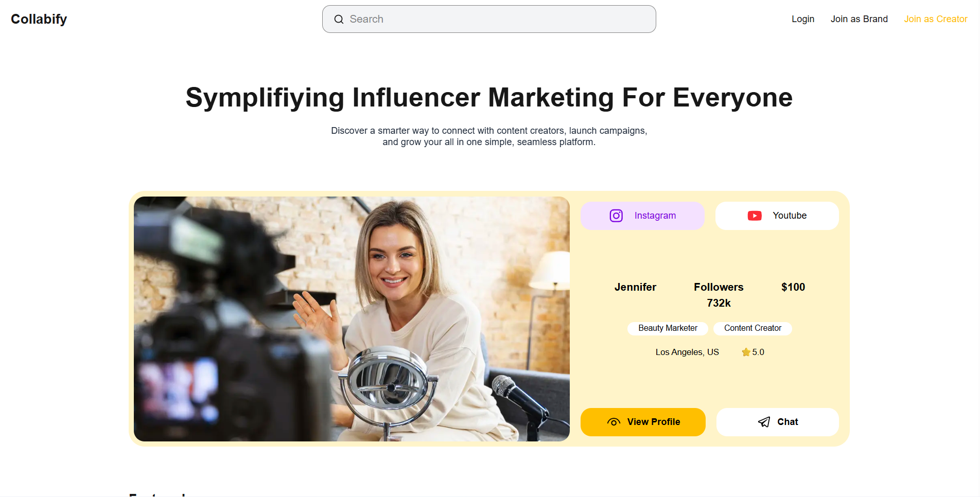The height and width of the screenshot is (497, 980).
Task: Click the Los Angeles, US location
Action: click(x=687, y=352)
